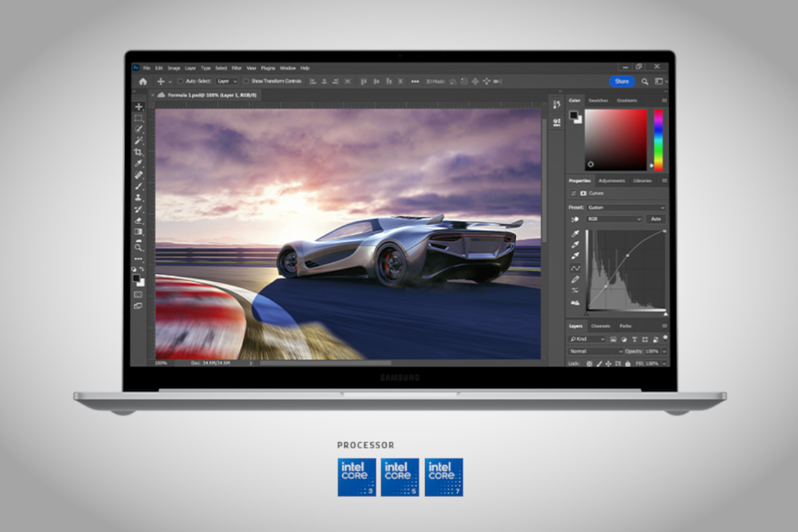This screenshot has width=798, height=532.
Task: Click the blue Share button
Action: pos(623,81)
